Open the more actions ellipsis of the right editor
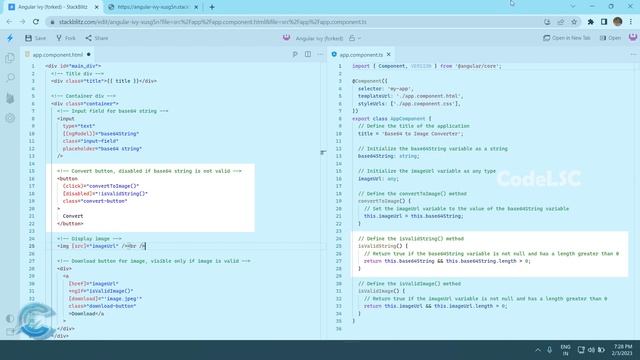 point(633,54)
